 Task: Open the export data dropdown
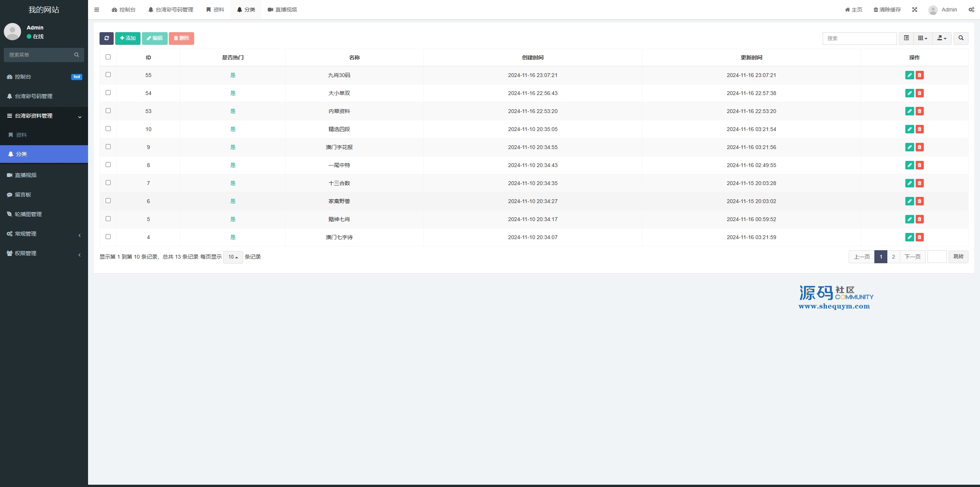[941, 38]
